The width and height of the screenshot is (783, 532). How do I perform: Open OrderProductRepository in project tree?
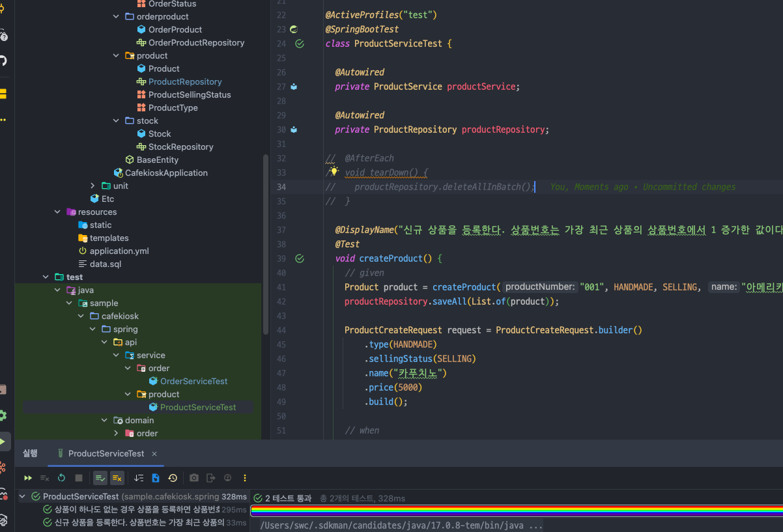pyautogui.click(x=196, y=42)
